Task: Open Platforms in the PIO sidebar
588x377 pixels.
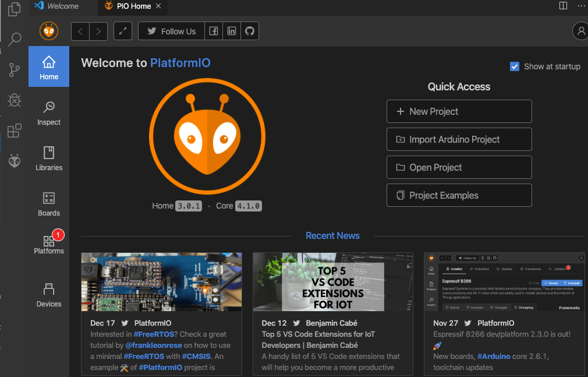Action: [x=49, y=244]
